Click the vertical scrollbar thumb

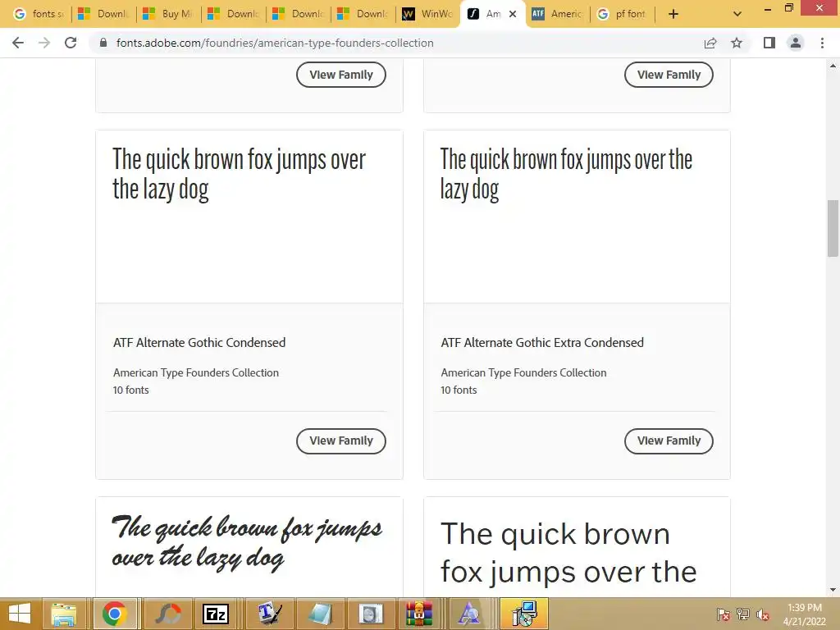[833, 228]
